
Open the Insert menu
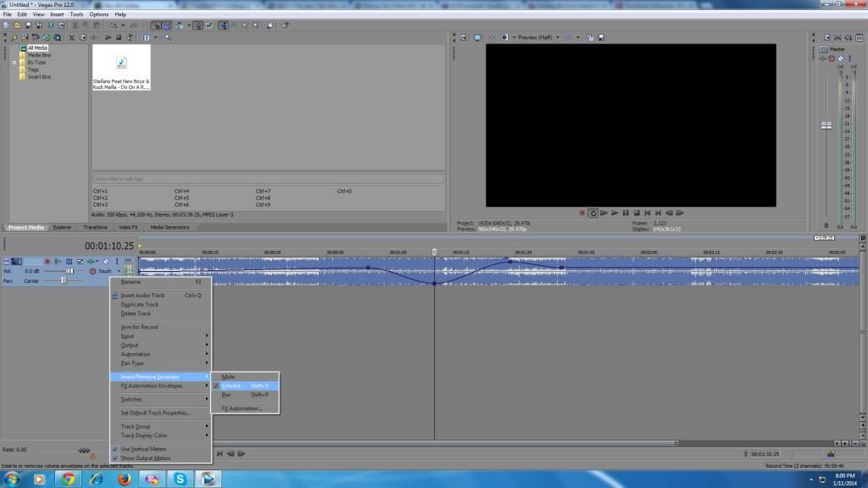point(57,14)
